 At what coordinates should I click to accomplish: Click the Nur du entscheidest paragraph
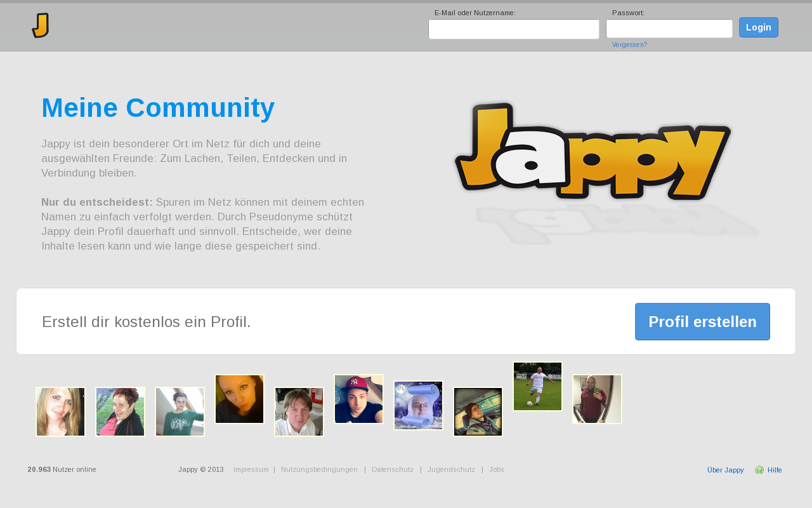click(203, 224)
